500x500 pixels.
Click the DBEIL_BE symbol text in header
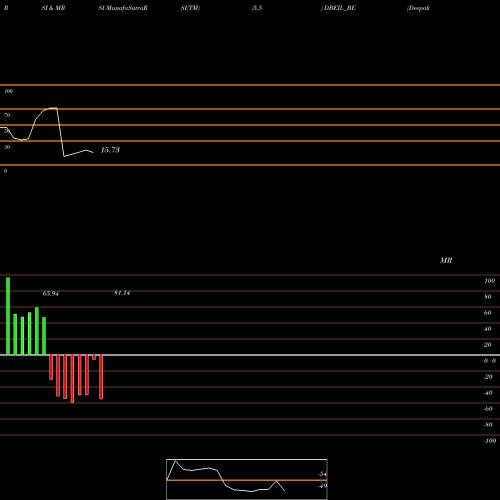[340, 8]
